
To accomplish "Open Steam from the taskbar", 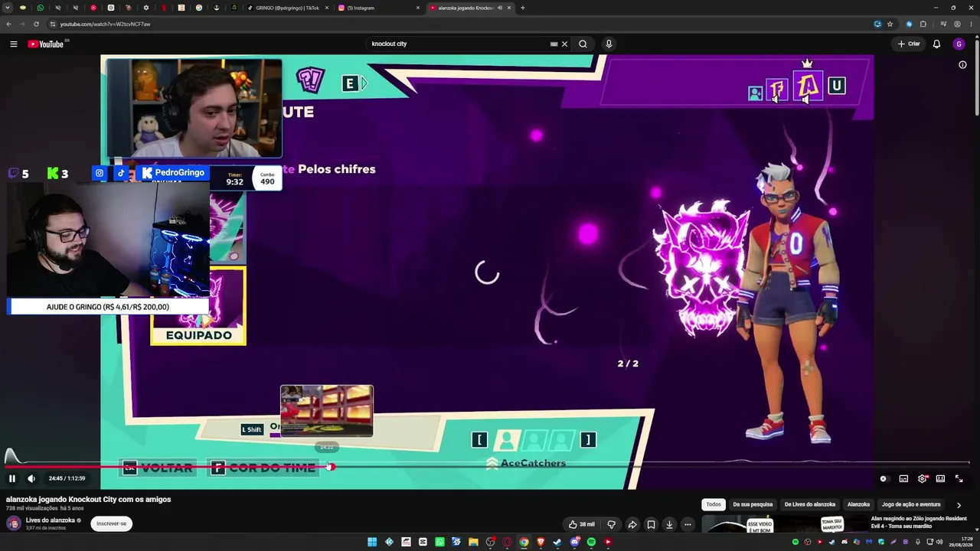I will [x=557, y=542].
